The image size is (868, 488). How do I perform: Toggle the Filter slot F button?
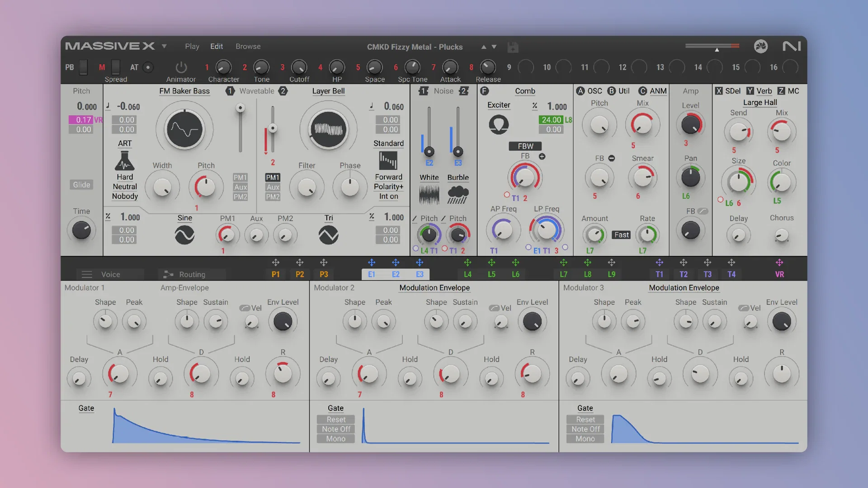coord(484,91)
